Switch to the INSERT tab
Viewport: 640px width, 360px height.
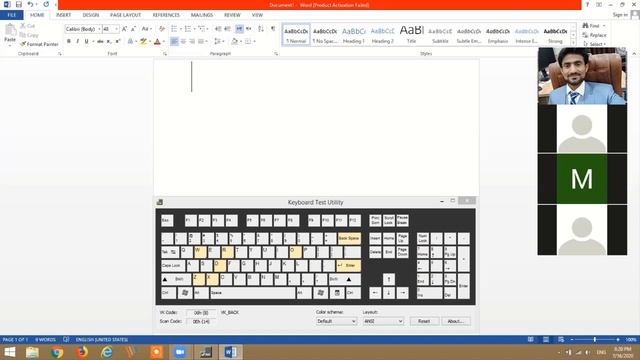(63, 15)
